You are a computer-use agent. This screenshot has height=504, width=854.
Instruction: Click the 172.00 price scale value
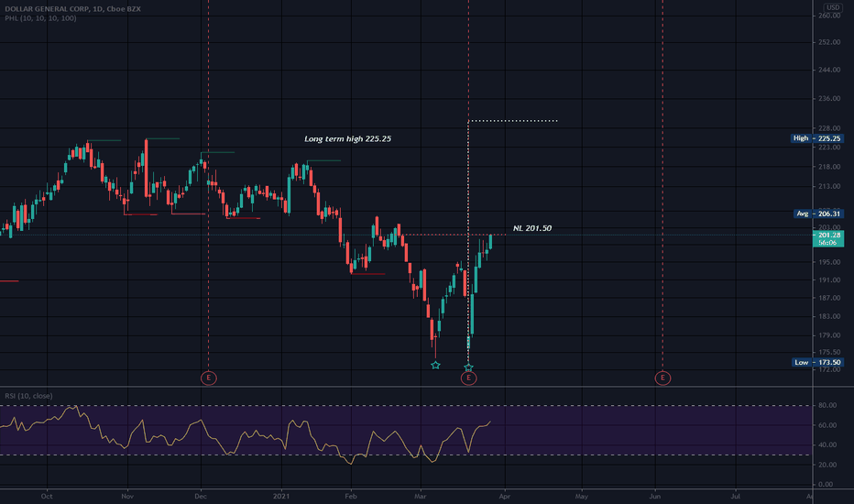tap(829, 370)
